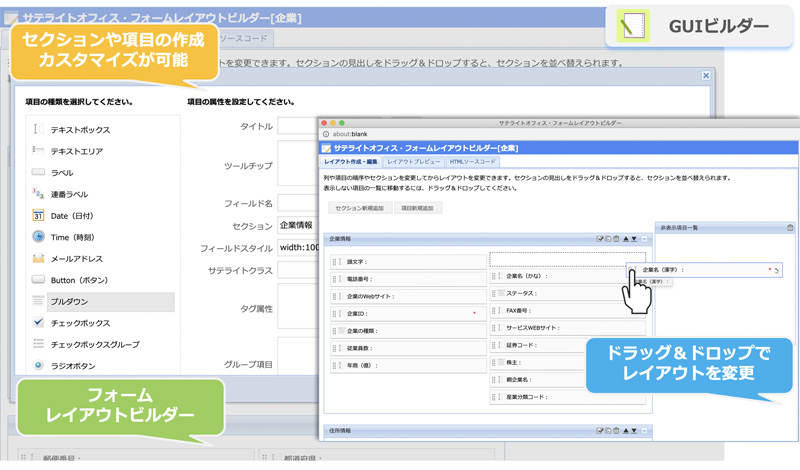Switch to the レイアウト作成・編集 tab
This screenshot has width=800, height=470.
(x=351, y=162)
